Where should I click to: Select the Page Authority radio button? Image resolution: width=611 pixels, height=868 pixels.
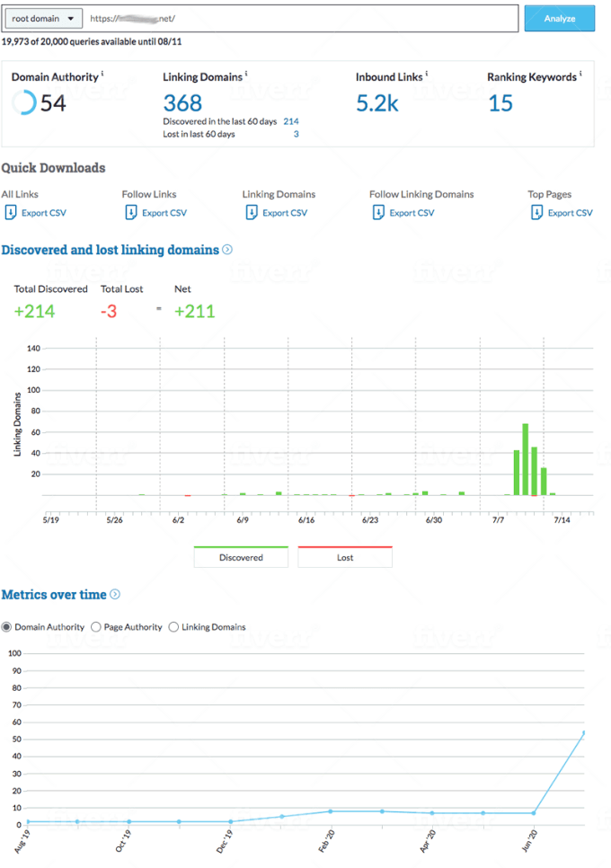pos(96,627)
